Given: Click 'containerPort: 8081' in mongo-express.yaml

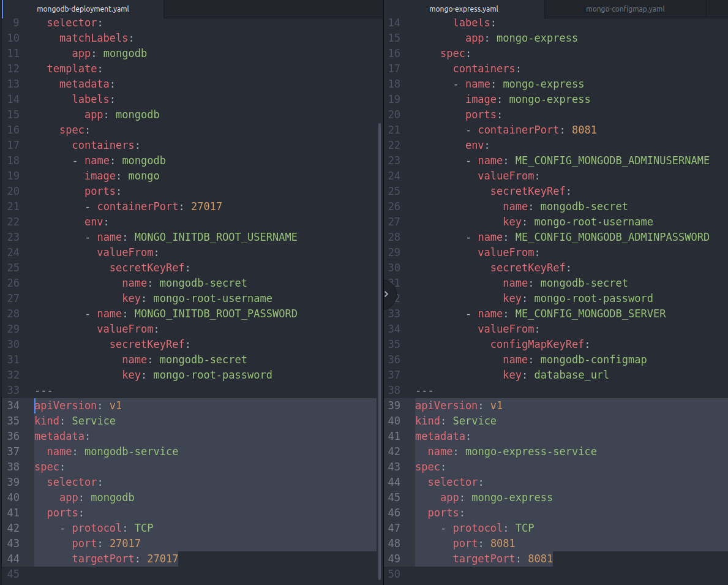Looking at the screenshot, I should [537, 130].
